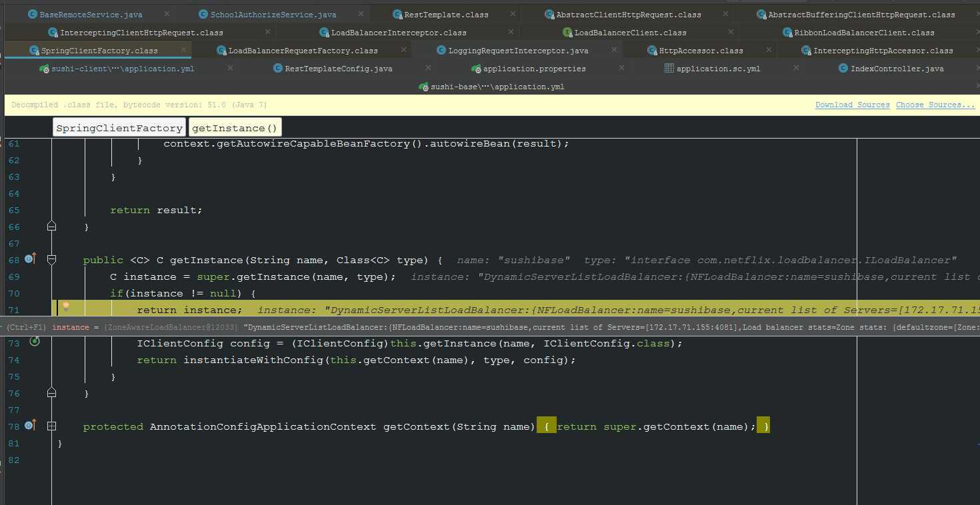This screenshot has width=980, height=505.
Task: Click the Download Sources link
Action: (852, 105)
